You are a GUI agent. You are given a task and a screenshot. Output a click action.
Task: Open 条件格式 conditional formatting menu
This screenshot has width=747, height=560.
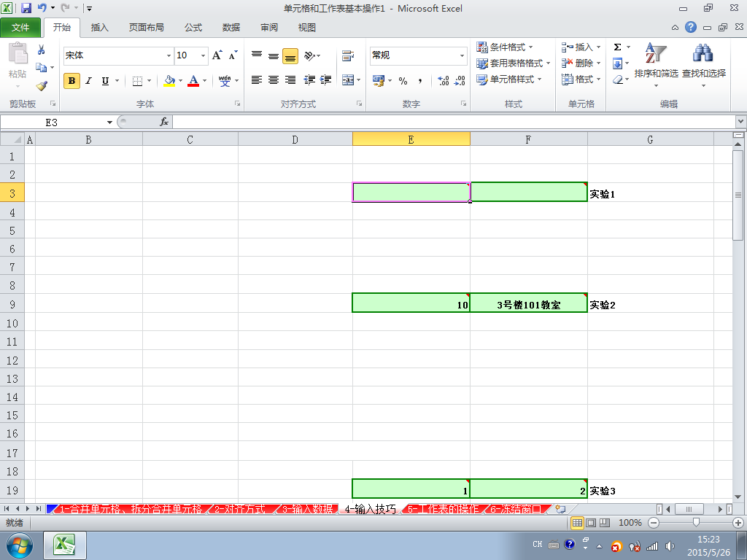(x=505, y=47)
